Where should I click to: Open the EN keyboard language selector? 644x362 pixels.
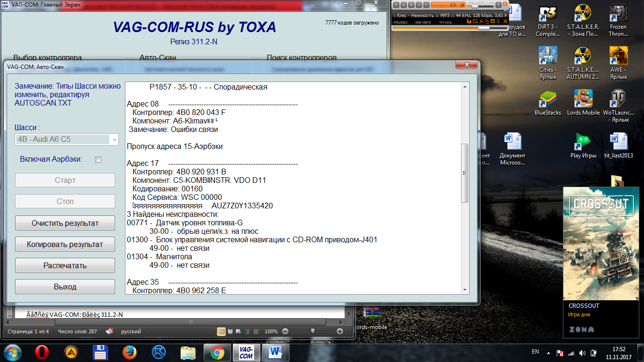(535, 352)
